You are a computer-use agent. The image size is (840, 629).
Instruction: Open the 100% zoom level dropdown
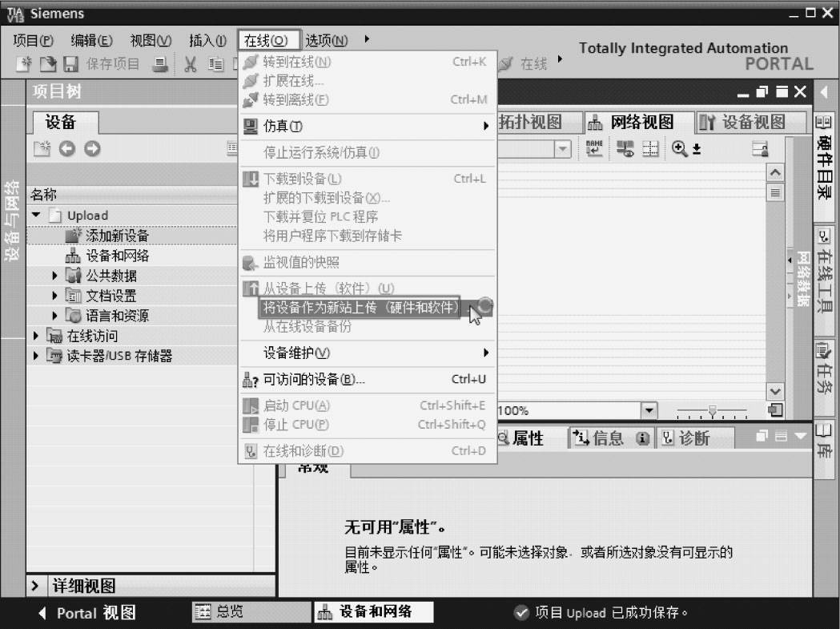tap(649, 411)
